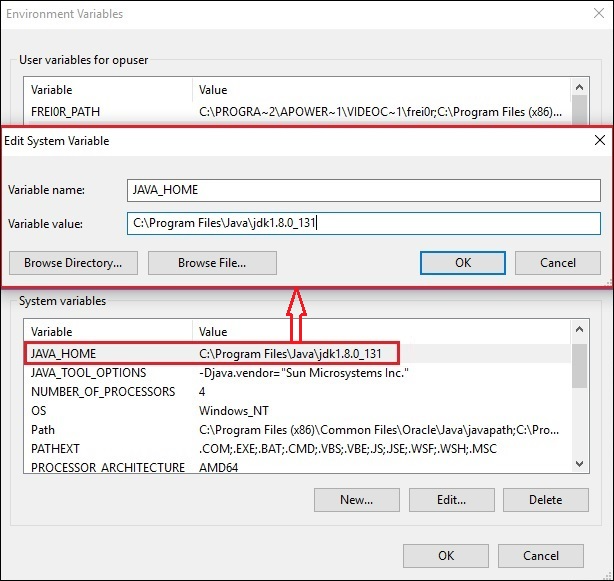614x581 pixels.
Task: Click system variables scroll down arrow
Action: point(580,464)
